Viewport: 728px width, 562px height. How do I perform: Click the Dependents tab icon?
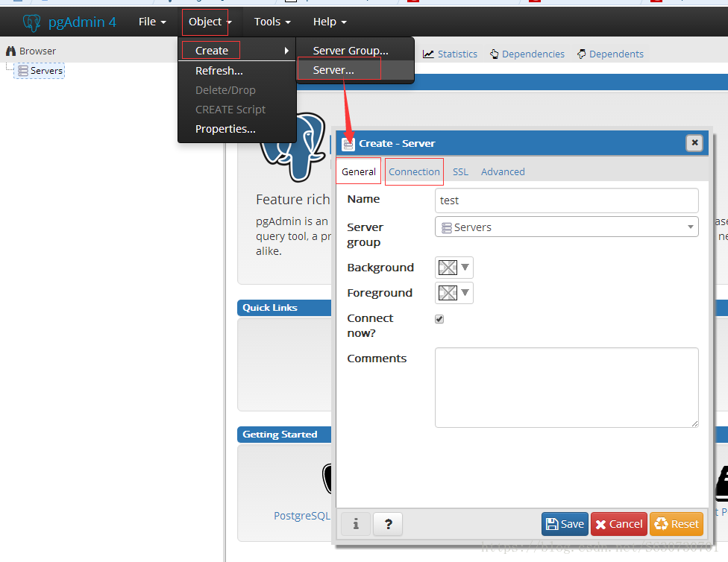[581, 54]
